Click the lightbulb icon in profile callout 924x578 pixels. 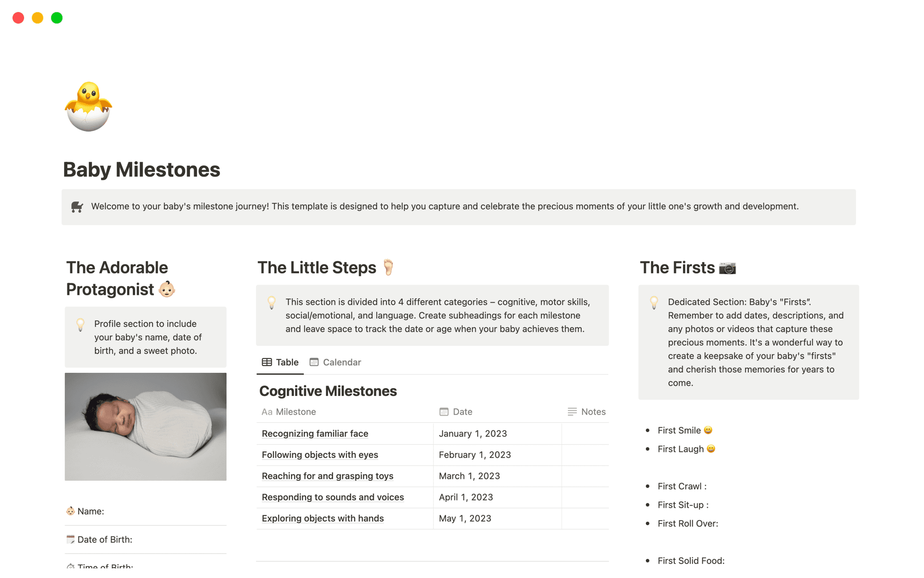(80, 324)
